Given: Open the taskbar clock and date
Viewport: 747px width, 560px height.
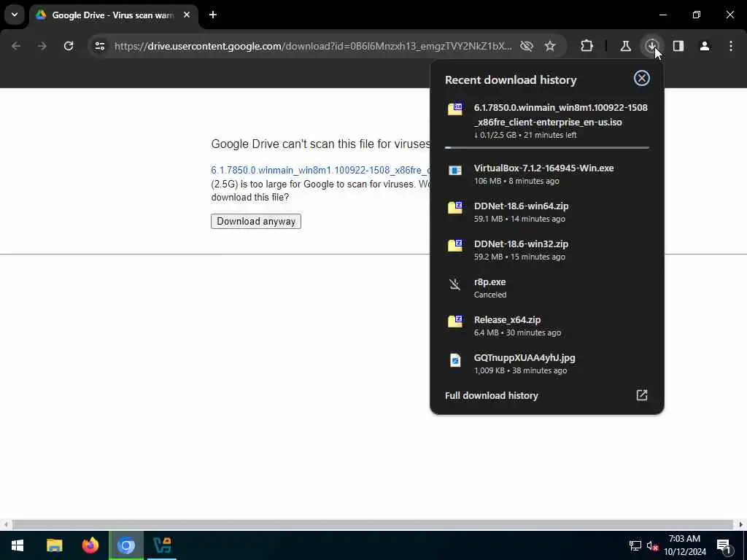Looking at the screenshot, I should [684, 545].
